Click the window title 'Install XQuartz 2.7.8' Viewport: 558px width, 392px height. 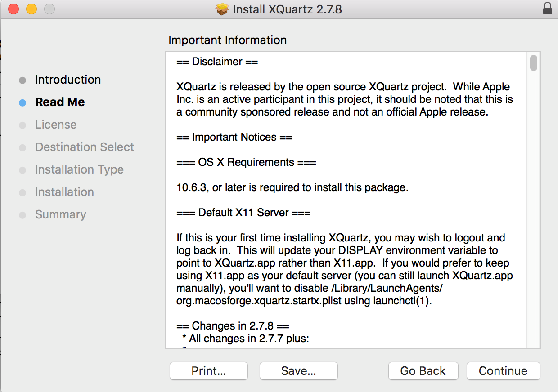pyautogui.click(x=288, y=9)
